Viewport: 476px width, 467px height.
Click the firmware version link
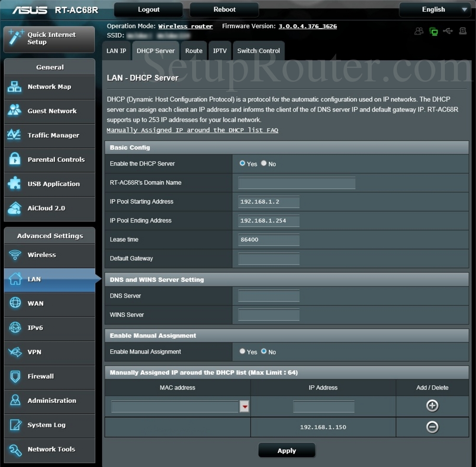[307, 26]
